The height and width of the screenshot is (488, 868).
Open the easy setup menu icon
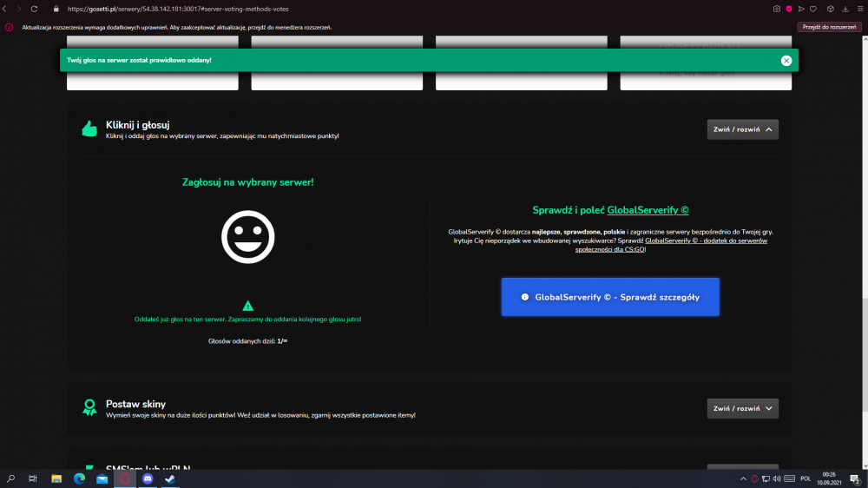pyautogui.click(x=860, y=9)
